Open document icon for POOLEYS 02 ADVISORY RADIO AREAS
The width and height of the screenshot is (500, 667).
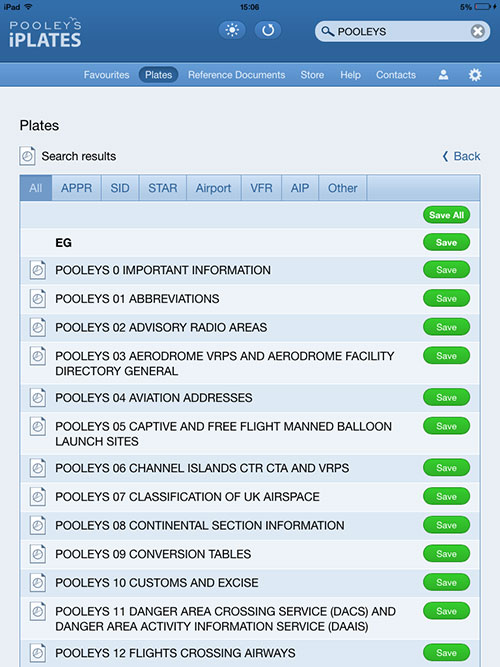pos(37,327)
